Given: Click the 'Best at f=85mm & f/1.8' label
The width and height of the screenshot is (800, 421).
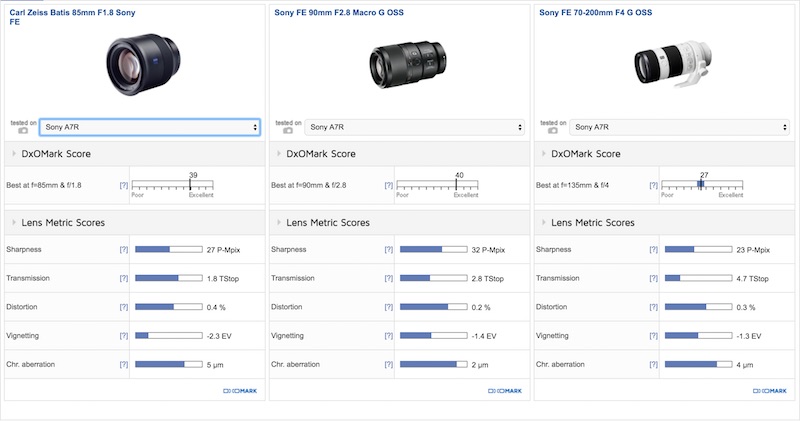Looking at the screenshot, I should coord(44,185).
